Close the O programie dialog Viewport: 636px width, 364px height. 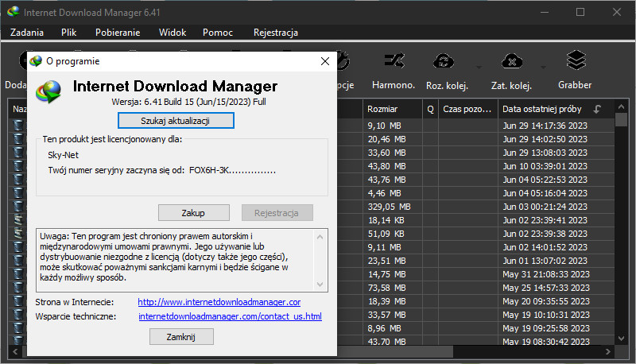pyautogui.click(x=325, y=61)
